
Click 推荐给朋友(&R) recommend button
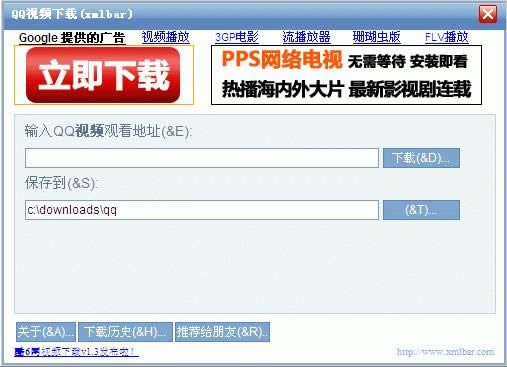(222, 332)
